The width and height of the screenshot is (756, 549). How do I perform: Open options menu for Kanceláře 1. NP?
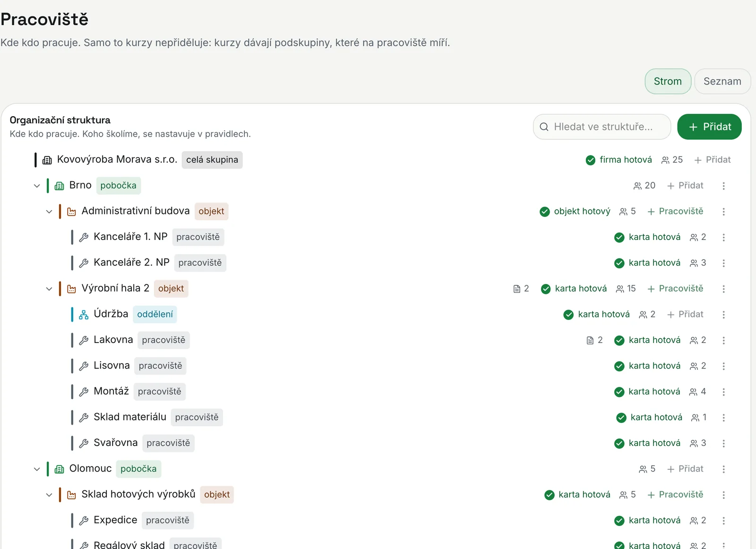coord(723,237)
